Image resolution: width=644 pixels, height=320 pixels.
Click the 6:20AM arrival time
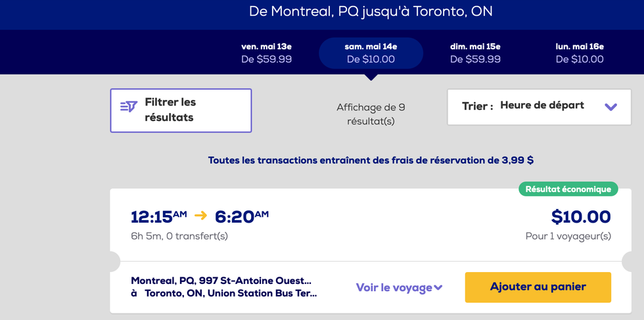tap(242, 216)
